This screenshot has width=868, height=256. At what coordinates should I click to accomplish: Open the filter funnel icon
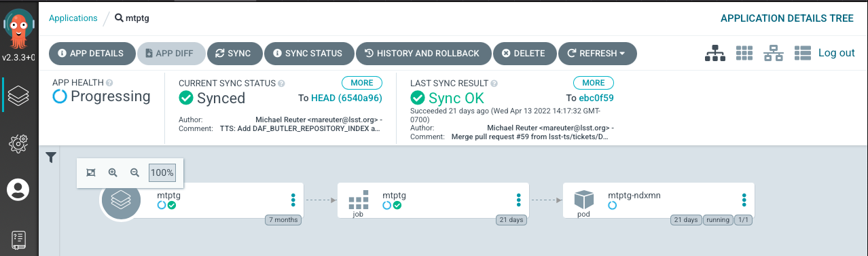(51, 158)
